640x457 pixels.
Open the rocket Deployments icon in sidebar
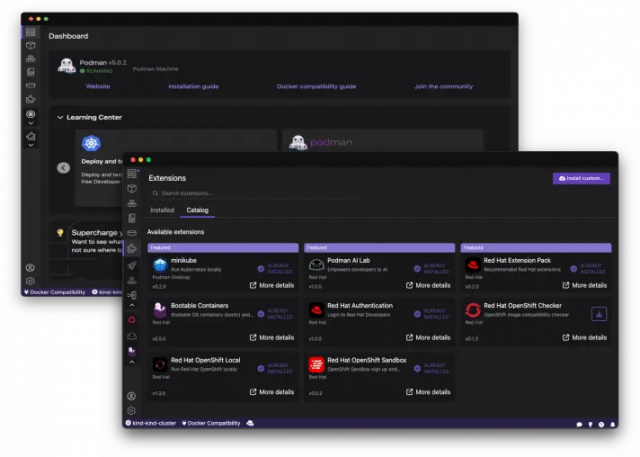pos(132,266)
